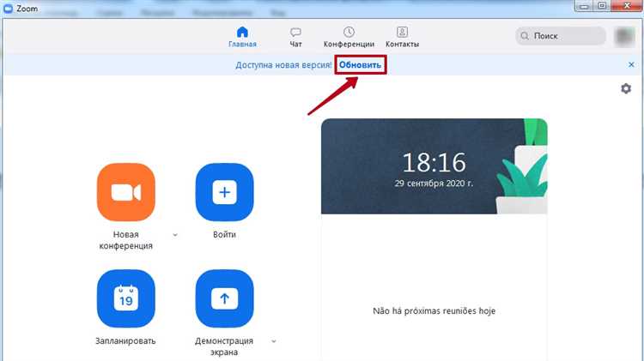This screenshot has width=644, height=361.
Task: Minimize the Zoom window
Action: pyautogui.click(x=584, y=6)
